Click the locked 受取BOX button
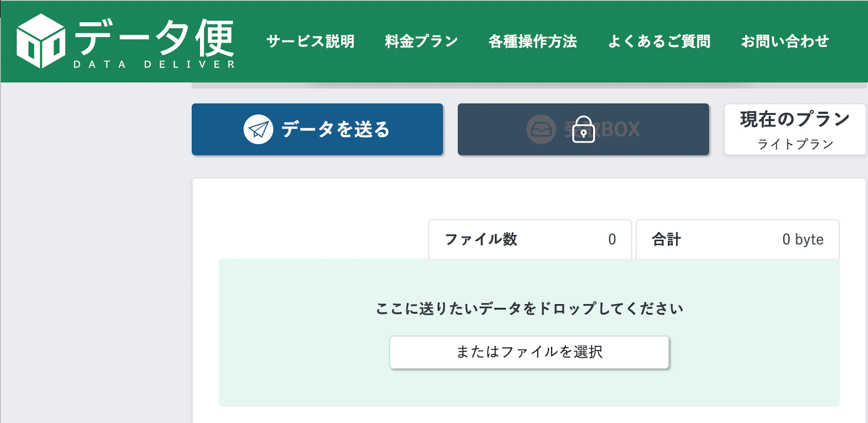This screenshot has width=868, height=423. coord(583,129)
